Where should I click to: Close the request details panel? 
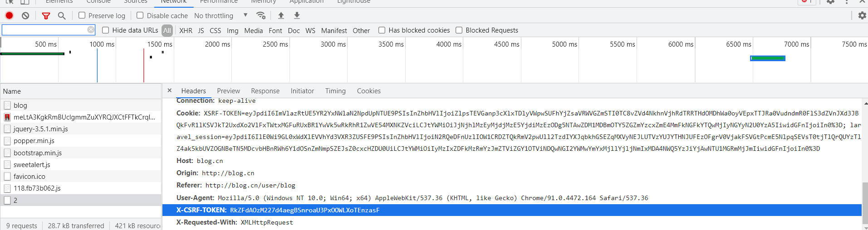tap(169, 91)
